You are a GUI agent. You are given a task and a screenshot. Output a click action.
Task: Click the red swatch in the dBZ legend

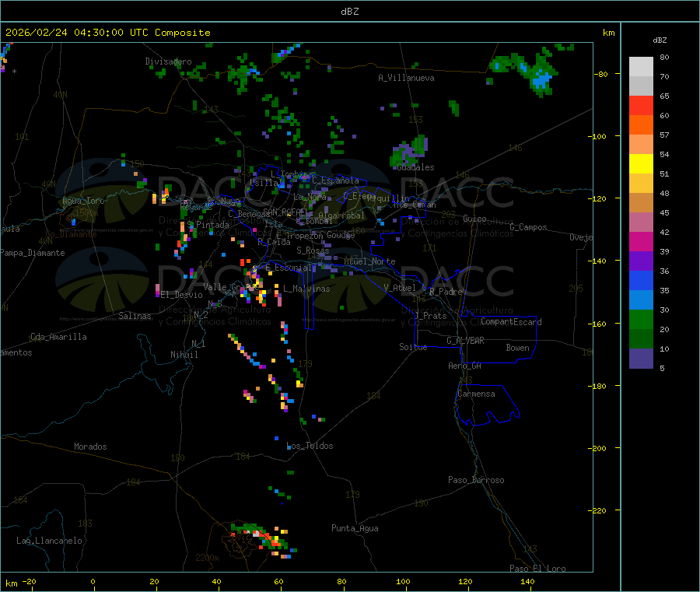tap(641, 105)
